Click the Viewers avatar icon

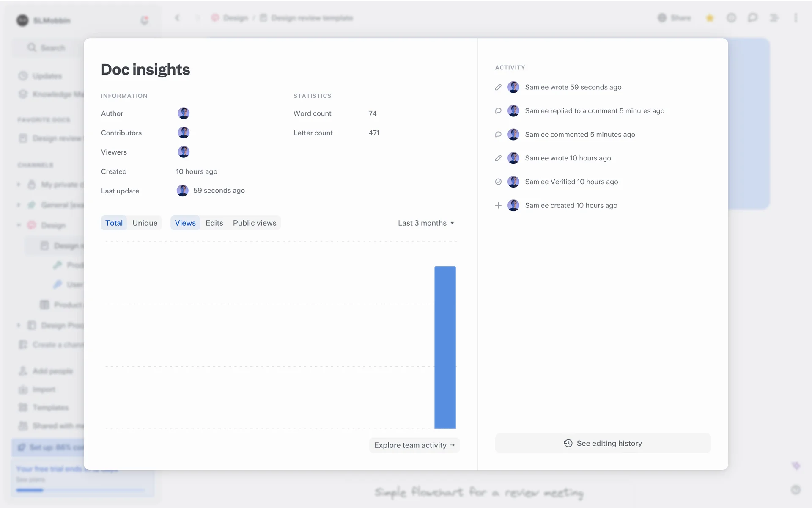point(183,152)
